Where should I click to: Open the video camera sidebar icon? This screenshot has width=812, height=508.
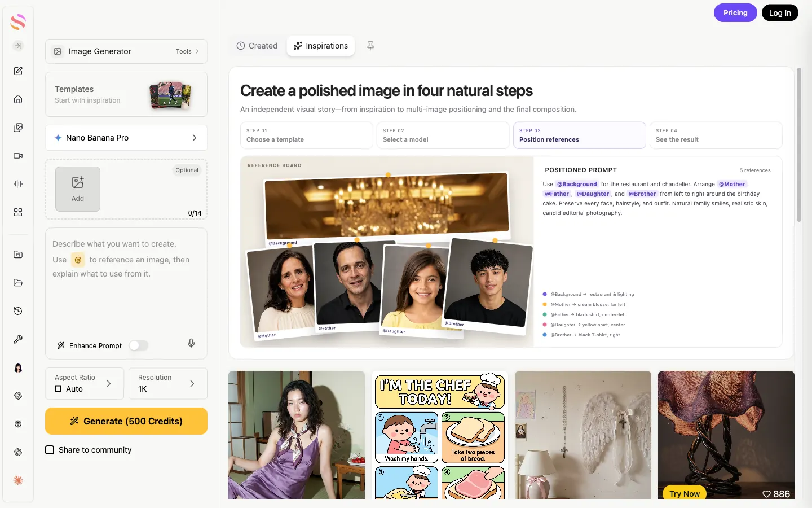pyautogui.click(x=18, y=156)
